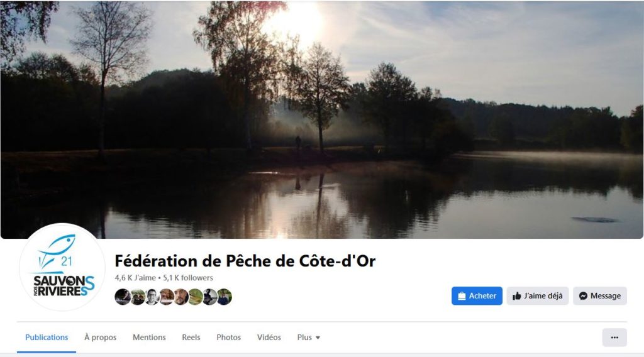This screenshot has height=357, width=644.
Task: Click the thumbs-up icon on J'aime déjà
Action: 517,296
